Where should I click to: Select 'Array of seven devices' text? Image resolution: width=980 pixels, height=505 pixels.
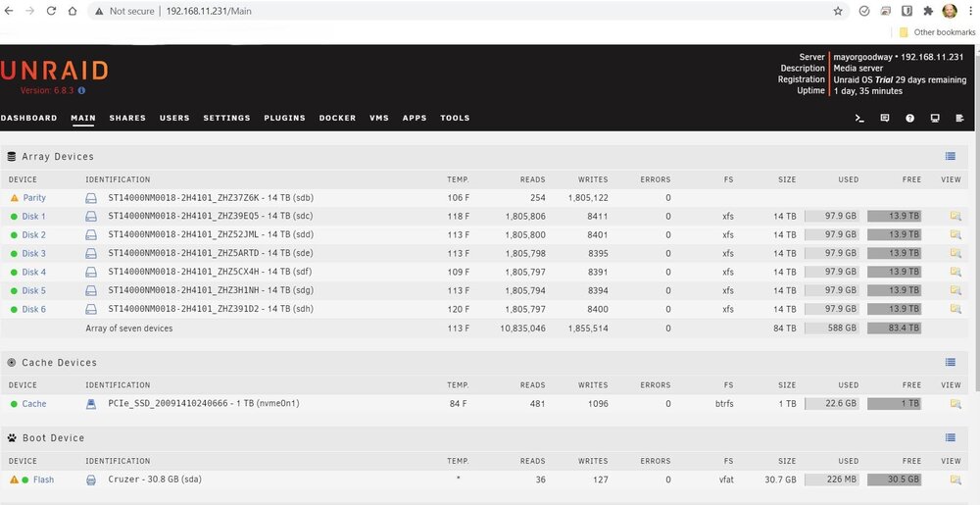(x=129, y=328)
